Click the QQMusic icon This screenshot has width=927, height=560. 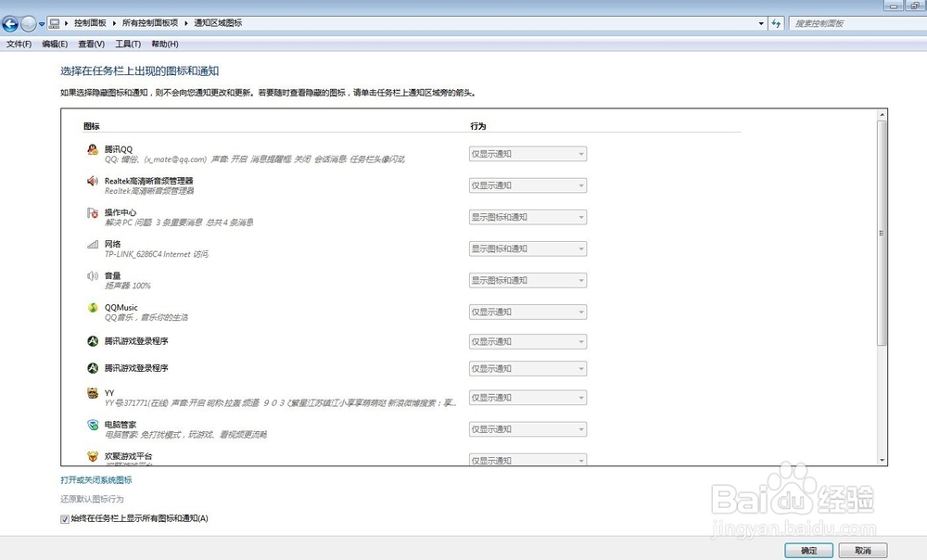(92, 308)
